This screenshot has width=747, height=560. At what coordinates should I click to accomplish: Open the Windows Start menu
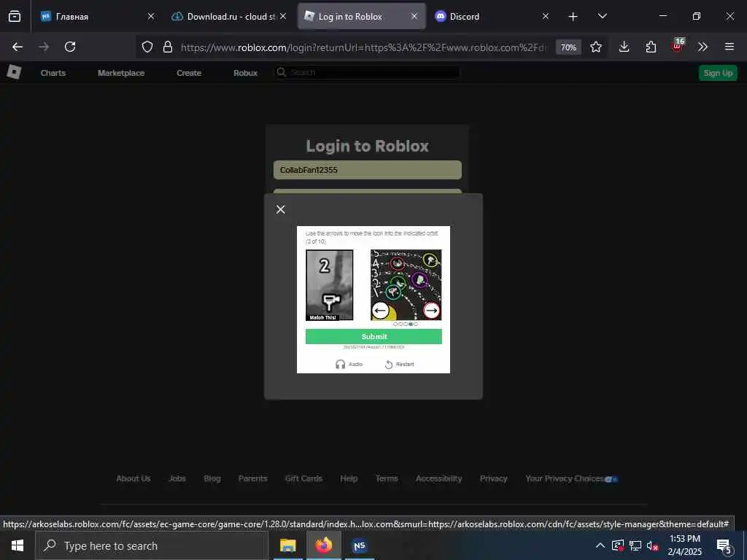click(x=18, y=545)
